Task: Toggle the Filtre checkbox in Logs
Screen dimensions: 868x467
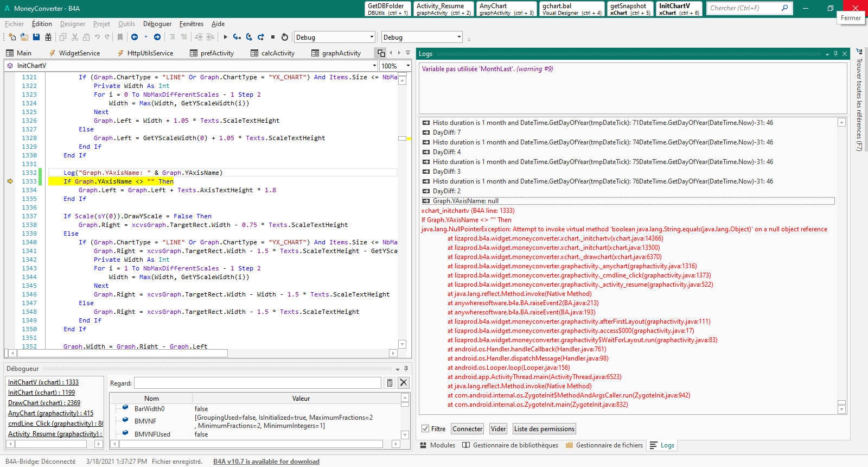Action: [426, 429]
